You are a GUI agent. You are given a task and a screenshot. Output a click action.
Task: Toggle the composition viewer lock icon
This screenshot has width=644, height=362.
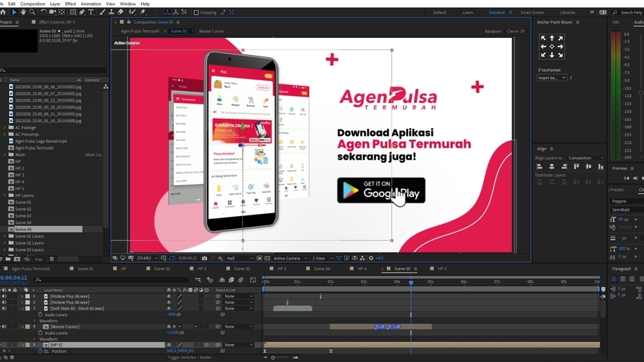pos(128,22)
